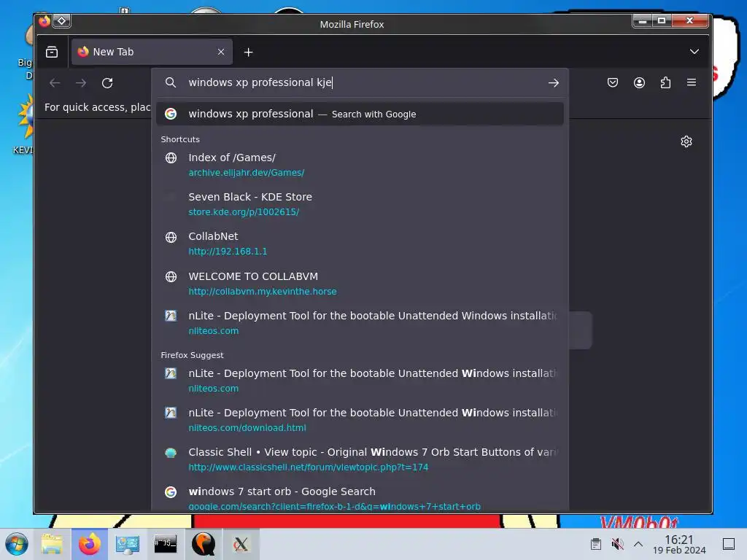The width and height of the screenshot is (747, 560).
Task: Click Classic Shell shell favicon
Action: 171,452
